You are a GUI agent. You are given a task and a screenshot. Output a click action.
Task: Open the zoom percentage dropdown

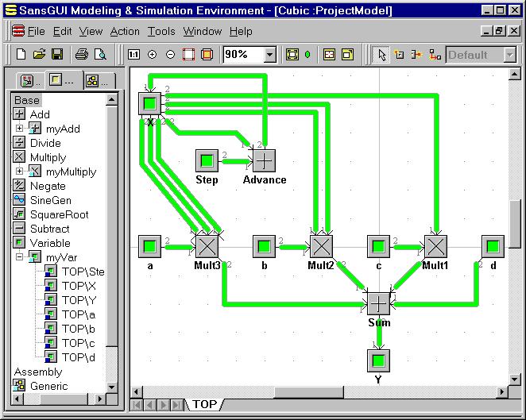(269, 55)
